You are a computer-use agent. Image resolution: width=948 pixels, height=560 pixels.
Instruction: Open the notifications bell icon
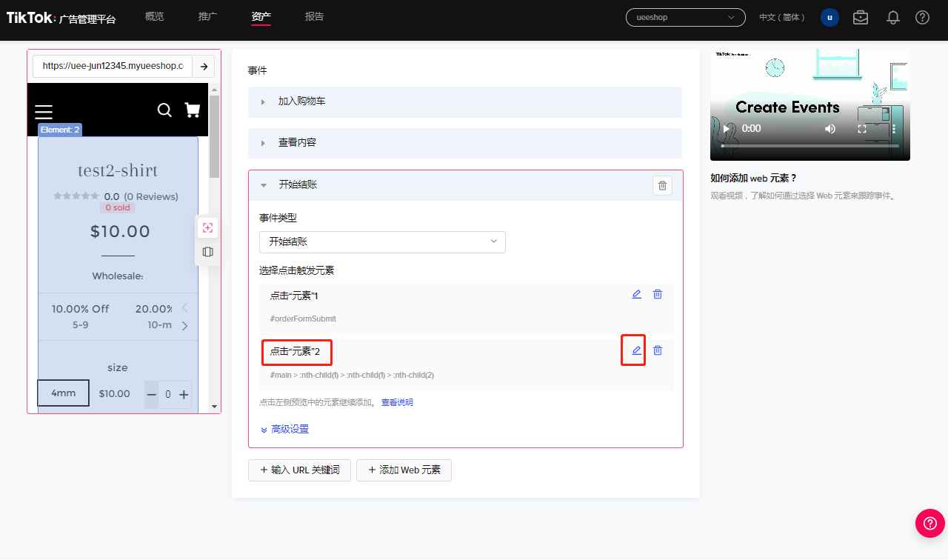893,17
